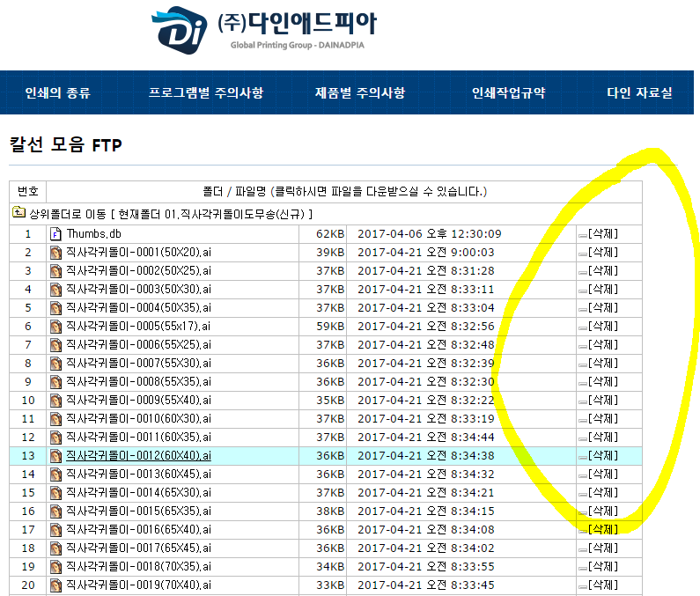The image size is (700, 596).
Task: Download 직사각귀돌이-0012(60X40).ai file
Action: point(138,456)
